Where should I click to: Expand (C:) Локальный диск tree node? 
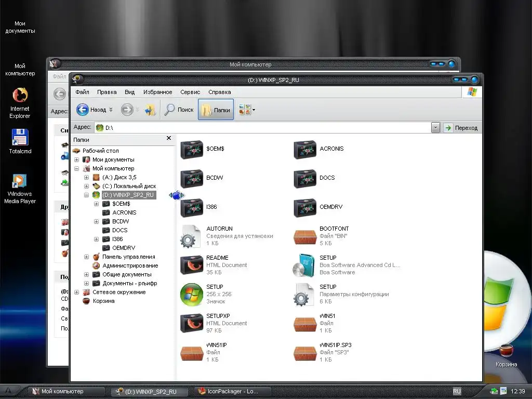click(x=87, y=186)
